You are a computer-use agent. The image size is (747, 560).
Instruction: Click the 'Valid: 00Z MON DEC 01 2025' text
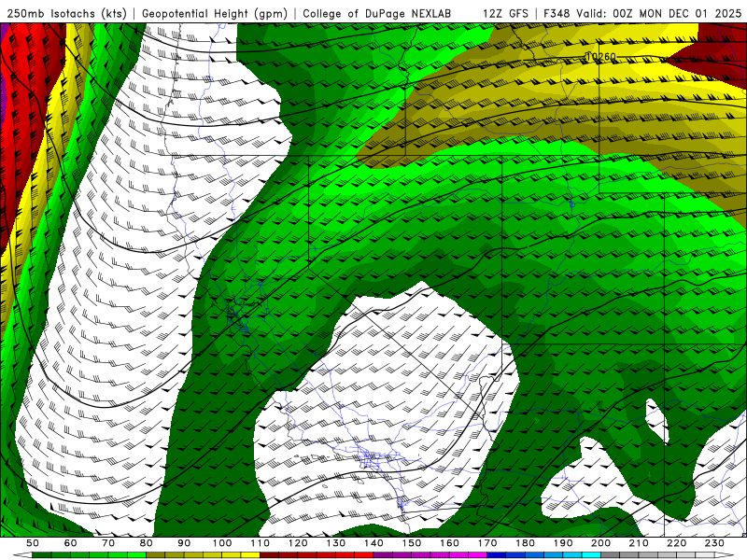pos(658,13)
